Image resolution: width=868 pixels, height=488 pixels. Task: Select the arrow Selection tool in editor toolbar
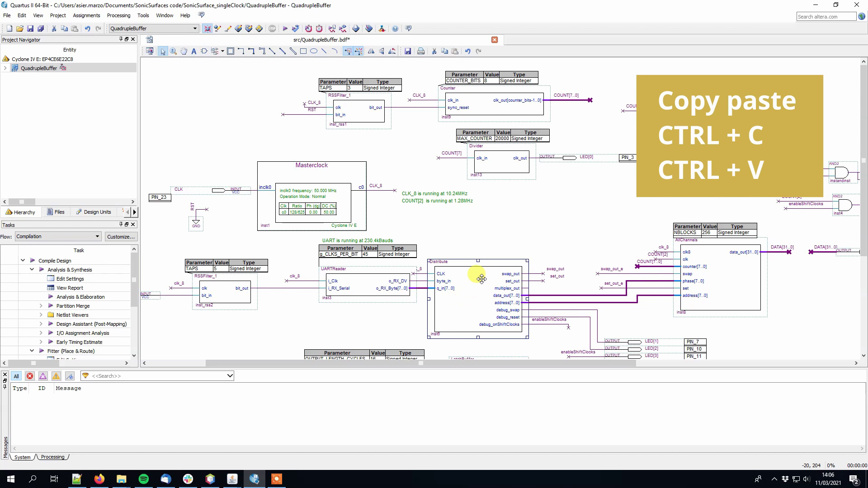(163, 52)
